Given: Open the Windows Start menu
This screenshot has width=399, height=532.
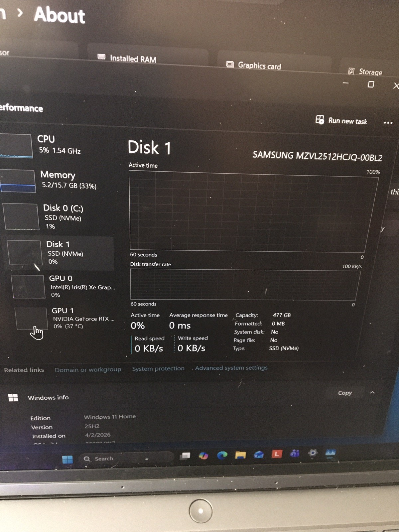Looking at the screenshot, I should coord(67,459).
